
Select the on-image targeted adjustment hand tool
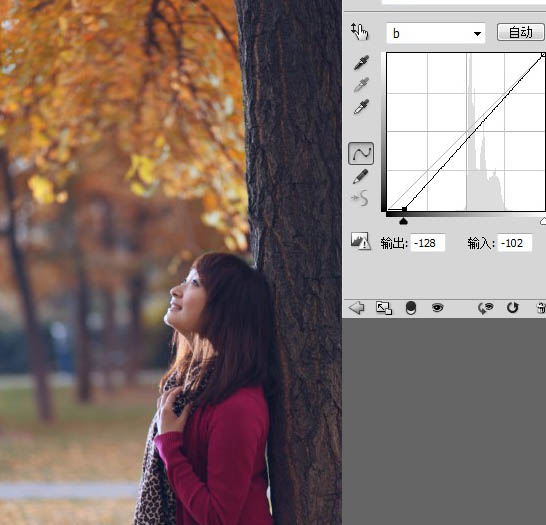pyautogui.click(x=360, y=32)
